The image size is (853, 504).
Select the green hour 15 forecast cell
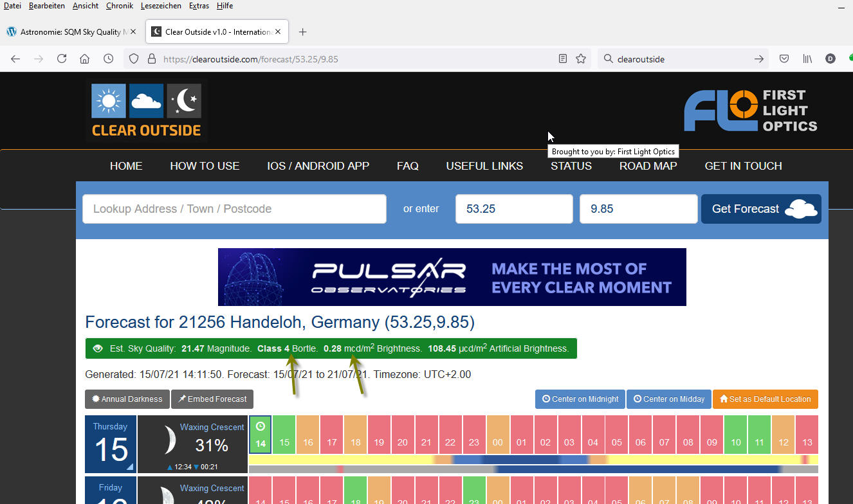[284, 435]
